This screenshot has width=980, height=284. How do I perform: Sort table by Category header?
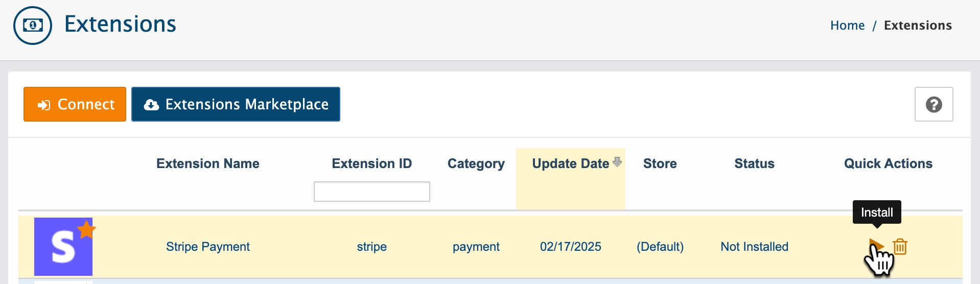[476, 163]
